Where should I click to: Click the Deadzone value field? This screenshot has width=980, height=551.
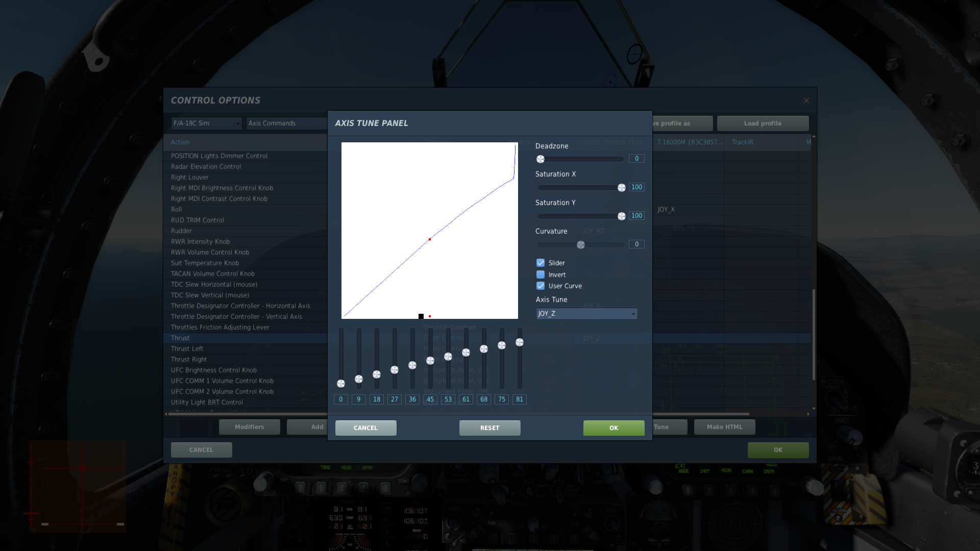point(636,159)
